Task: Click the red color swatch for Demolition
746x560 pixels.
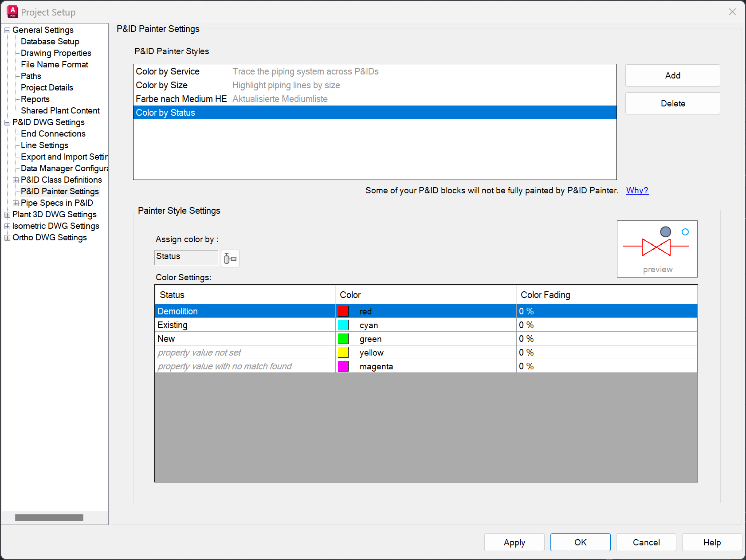Action: pos(343,311)
